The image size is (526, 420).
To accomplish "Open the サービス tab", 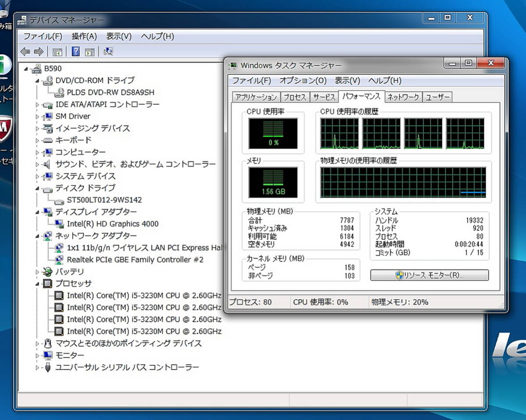I will [x=324, y=97].
